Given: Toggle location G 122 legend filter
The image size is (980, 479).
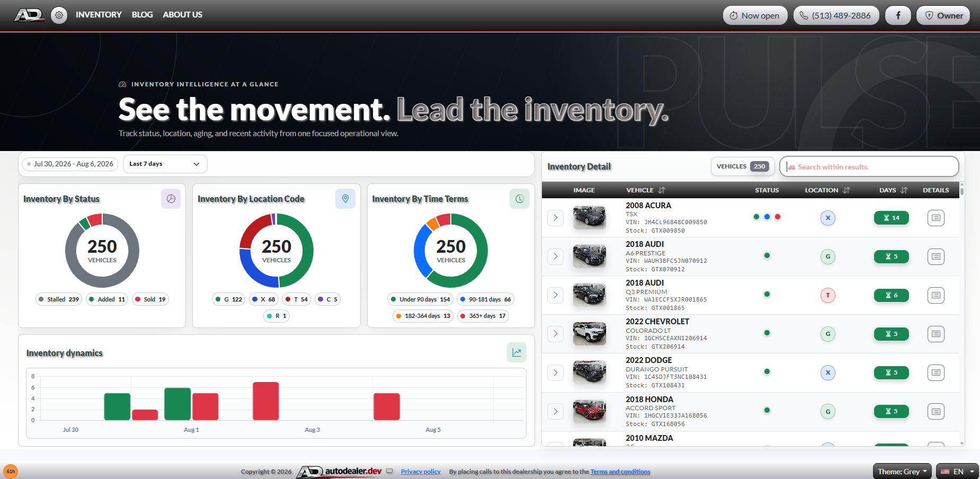Looking at the screenshot, I should point(229,299).
